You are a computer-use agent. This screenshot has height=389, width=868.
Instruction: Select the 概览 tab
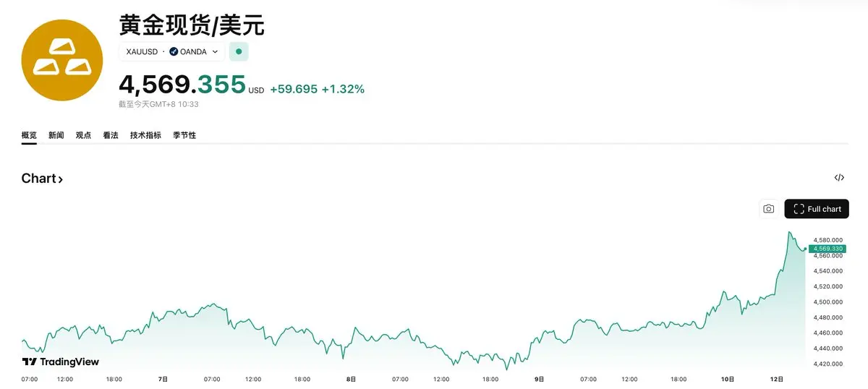pyautogui.click(x=29, y=135)
